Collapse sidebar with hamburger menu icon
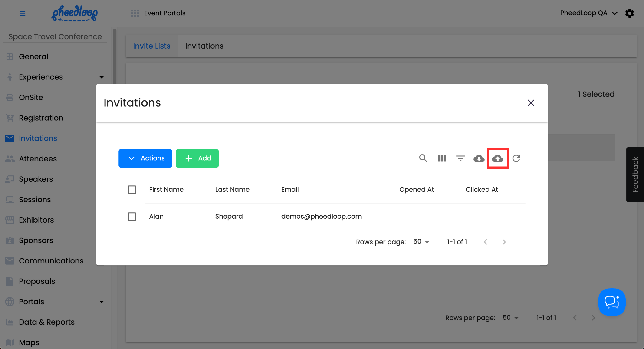Image resolution: width=644 pixels, height=349 pixels. click(23, 13)
